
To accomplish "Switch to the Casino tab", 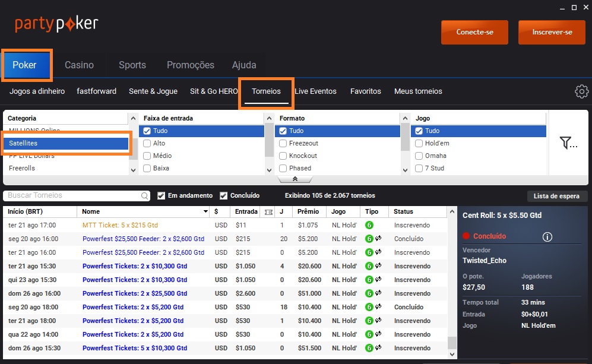I will [80, 65].
